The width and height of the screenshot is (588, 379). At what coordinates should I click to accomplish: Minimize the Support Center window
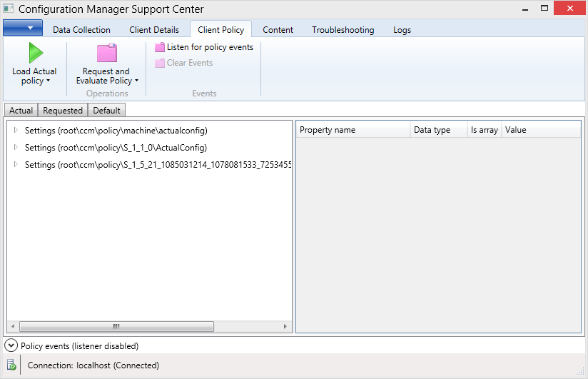click(x=525, y=9)
